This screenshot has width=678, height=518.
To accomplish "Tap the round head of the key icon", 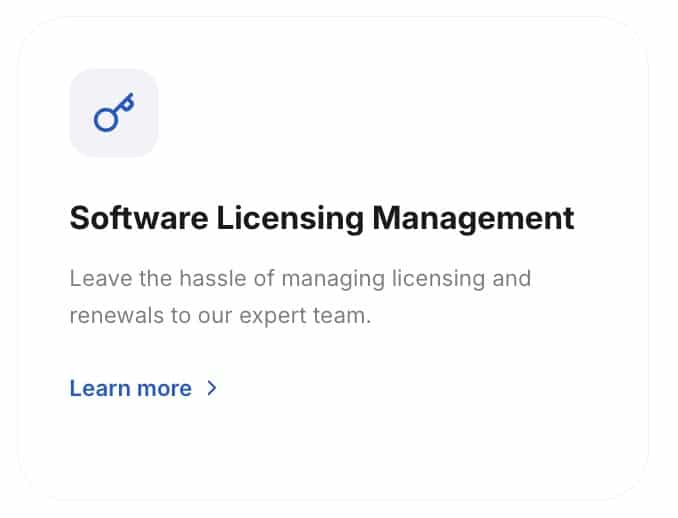I will click(x=105, y=120).
